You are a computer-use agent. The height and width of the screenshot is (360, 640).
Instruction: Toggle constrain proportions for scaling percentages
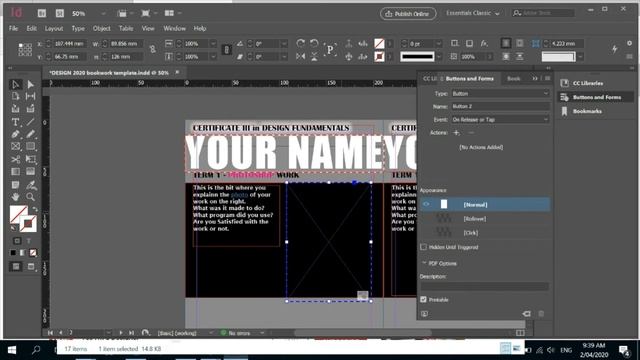[x=227, y=49]
